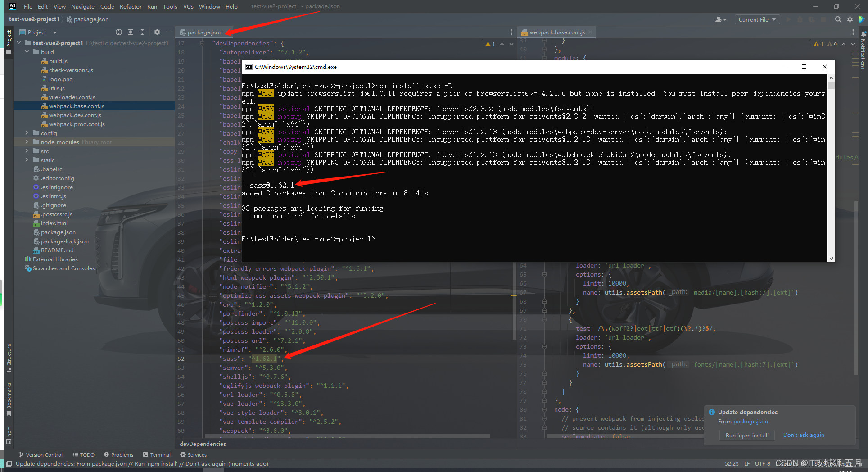Click devDependencies breadcrumb at editor bottom
The width and height of the screenshot is (868, 472).
point(203,444)
